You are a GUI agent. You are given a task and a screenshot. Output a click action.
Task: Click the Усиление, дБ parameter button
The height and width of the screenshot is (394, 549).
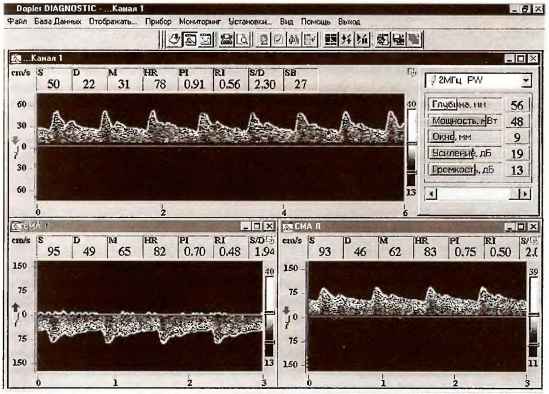(464, 153)
